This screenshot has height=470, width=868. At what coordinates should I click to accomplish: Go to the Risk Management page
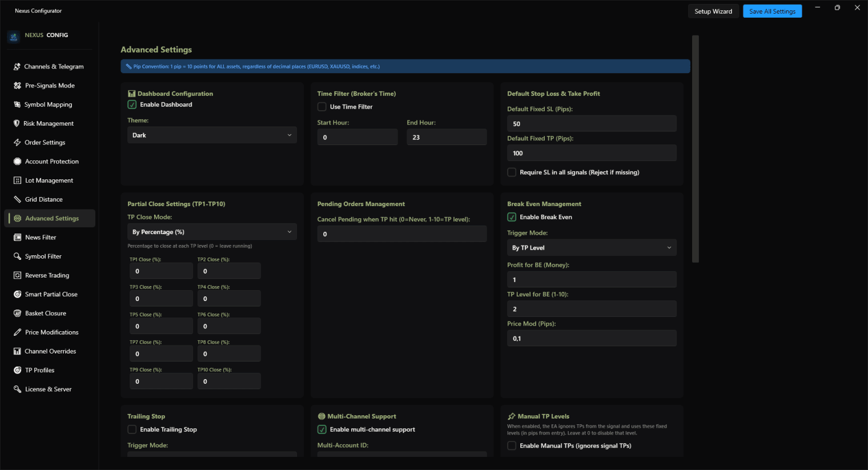(x=50, y=123)
